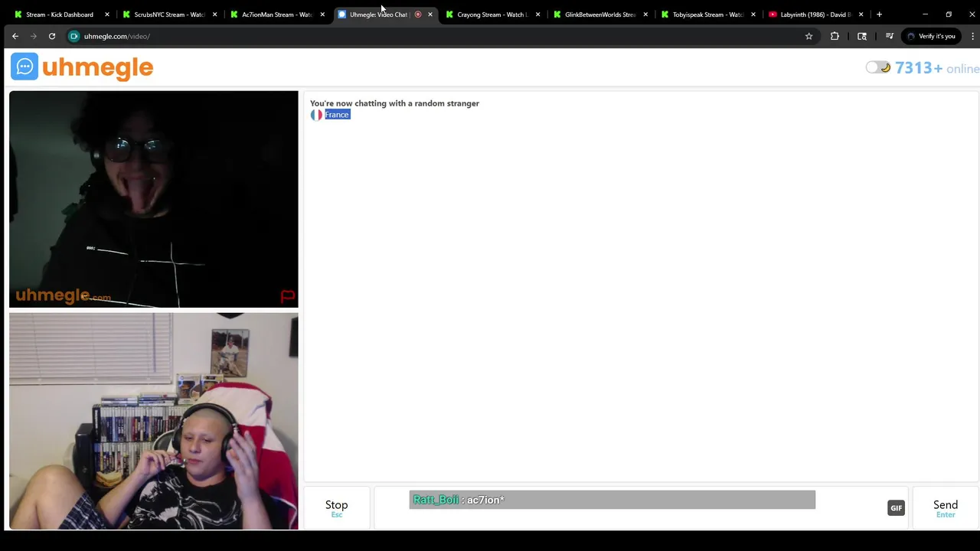The image size is (980, 551).
Task: Reload the uhmegle page
Action: click(x=52, y=36)
